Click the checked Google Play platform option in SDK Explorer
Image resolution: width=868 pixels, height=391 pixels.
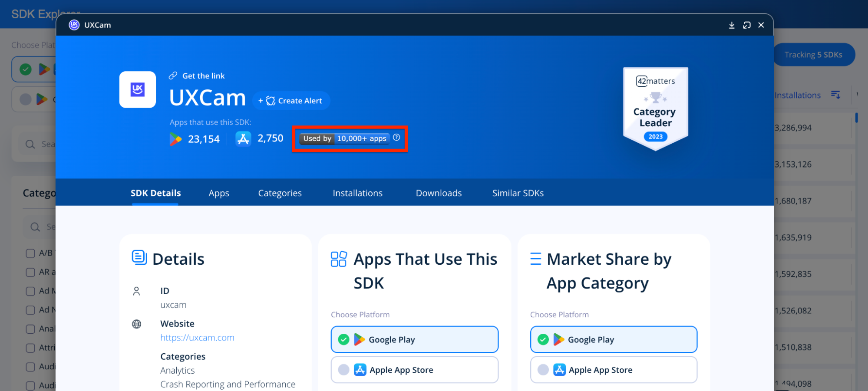point(34,69)
